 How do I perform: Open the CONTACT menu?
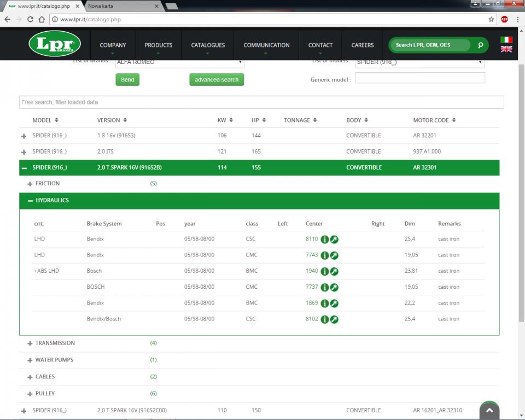pos(320,45)
